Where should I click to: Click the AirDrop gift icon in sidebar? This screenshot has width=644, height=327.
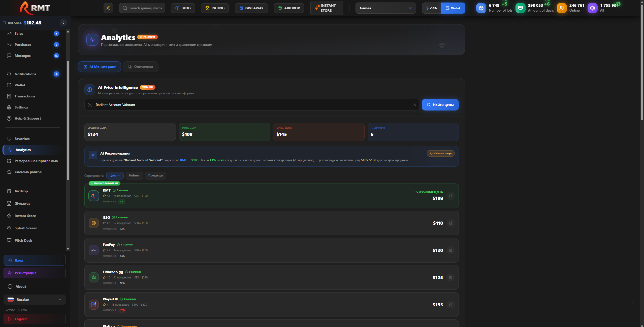pyautogui.click(x=9, y=191)
